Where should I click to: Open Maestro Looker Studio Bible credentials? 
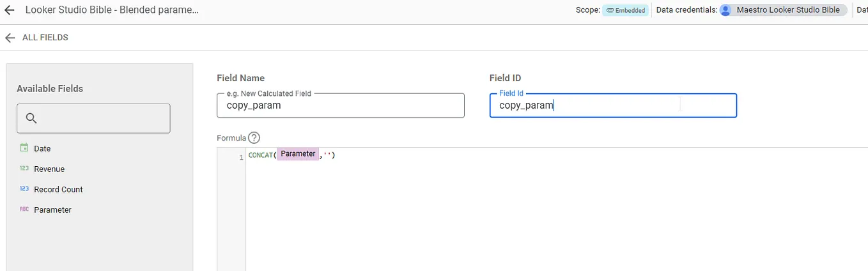787,10
